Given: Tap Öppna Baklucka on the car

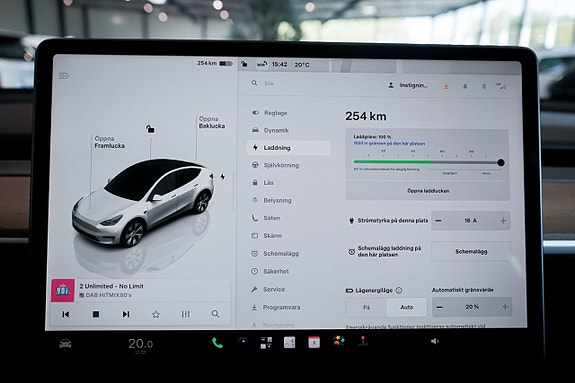Looking at the screenshot, I should point(212,122).
